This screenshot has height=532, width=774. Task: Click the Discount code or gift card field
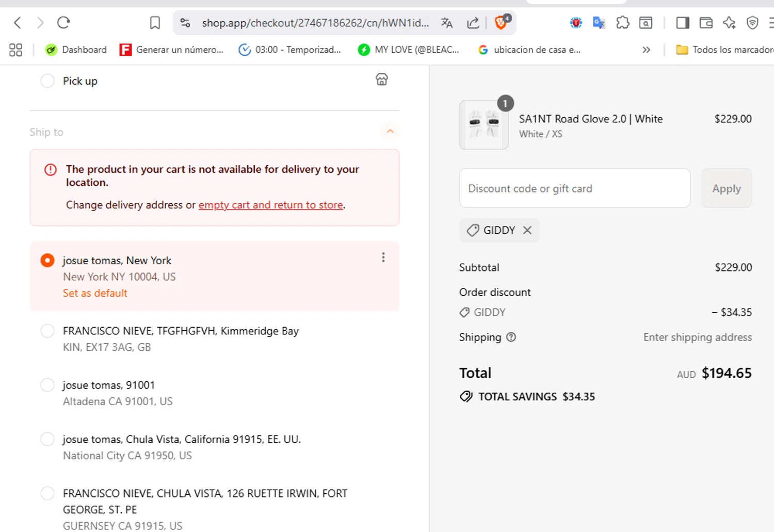(575, 188)
